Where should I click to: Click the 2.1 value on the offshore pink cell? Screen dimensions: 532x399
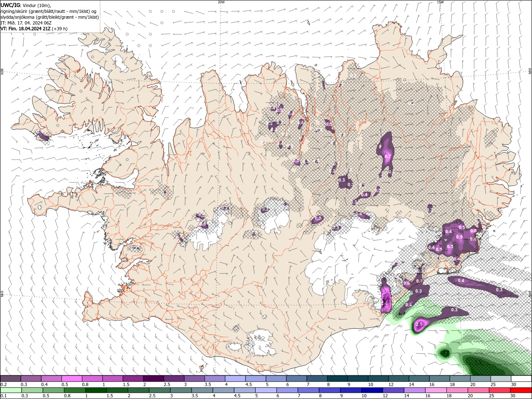[419, 325]
